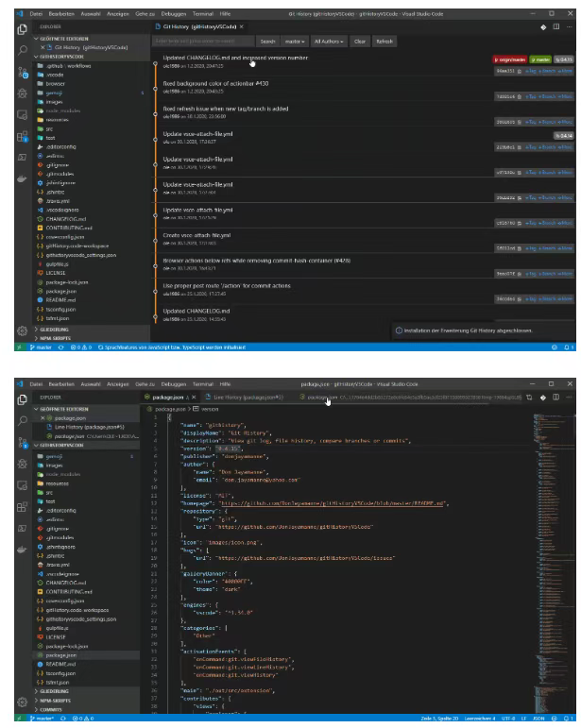Close the Git History editor tab
The image size is (581, 728).
pyautogui.click(x=242, y=27)
